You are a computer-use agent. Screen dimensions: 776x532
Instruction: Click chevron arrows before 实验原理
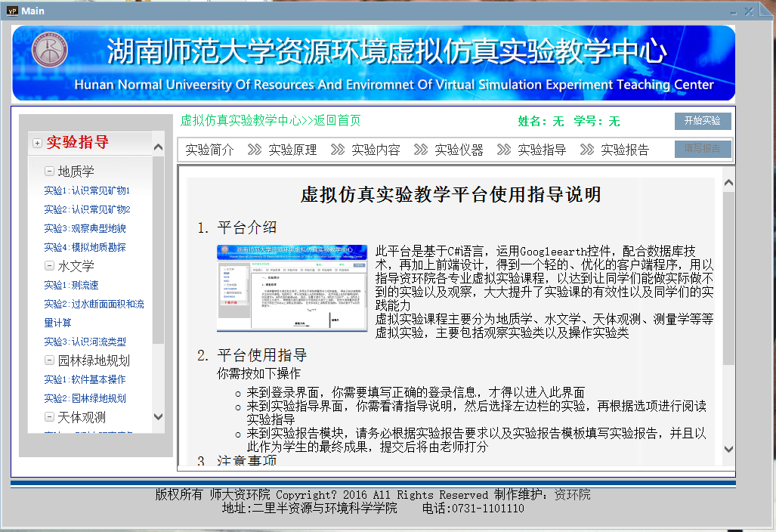tap(255, 150)
